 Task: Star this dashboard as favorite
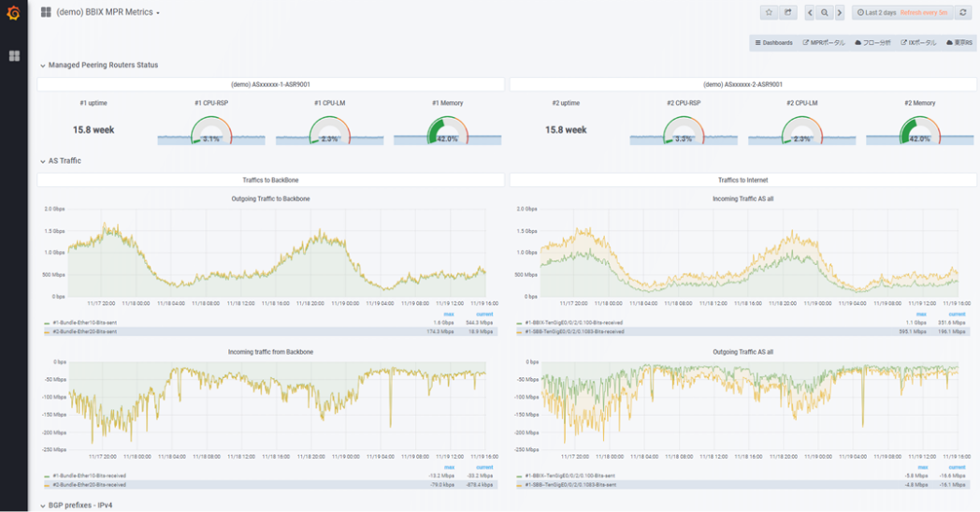(x=769, y=12)
